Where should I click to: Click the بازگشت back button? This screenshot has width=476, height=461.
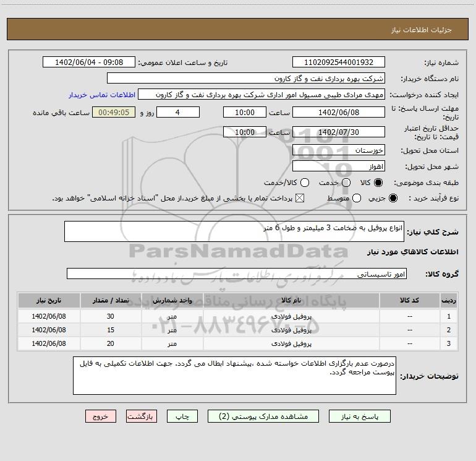pos(142,416)
